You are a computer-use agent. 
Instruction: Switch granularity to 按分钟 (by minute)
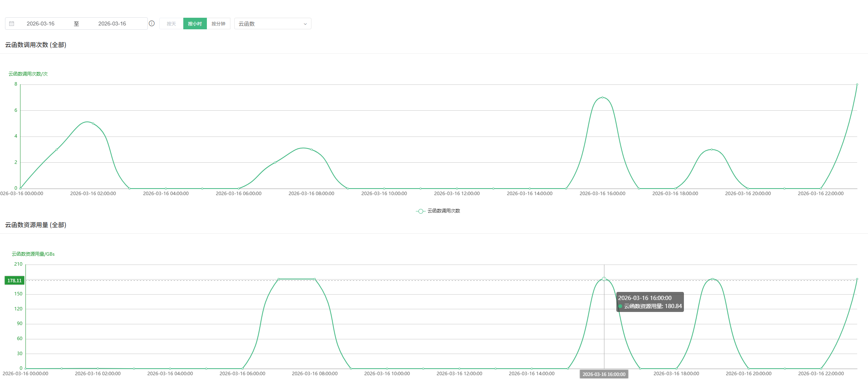tap(218, 24)
